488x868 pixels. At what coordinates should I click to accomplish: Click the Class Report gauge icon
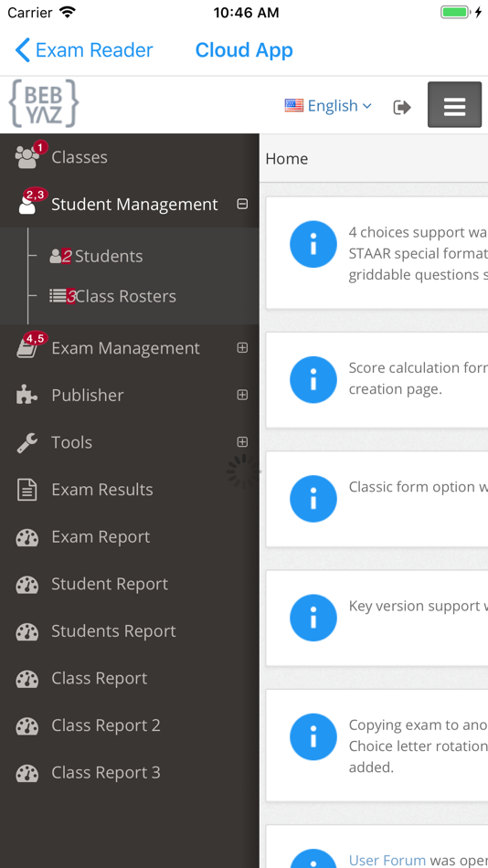click(27, 678)
